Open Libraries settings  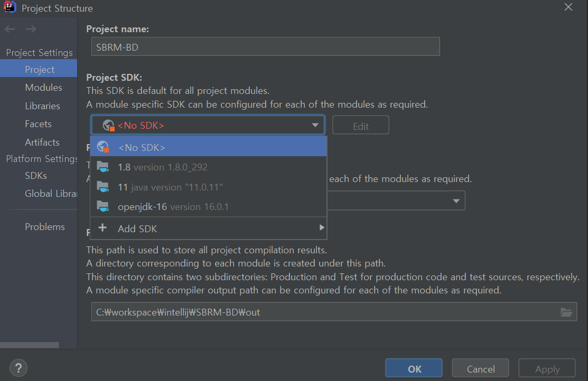[x=42, y=106]
